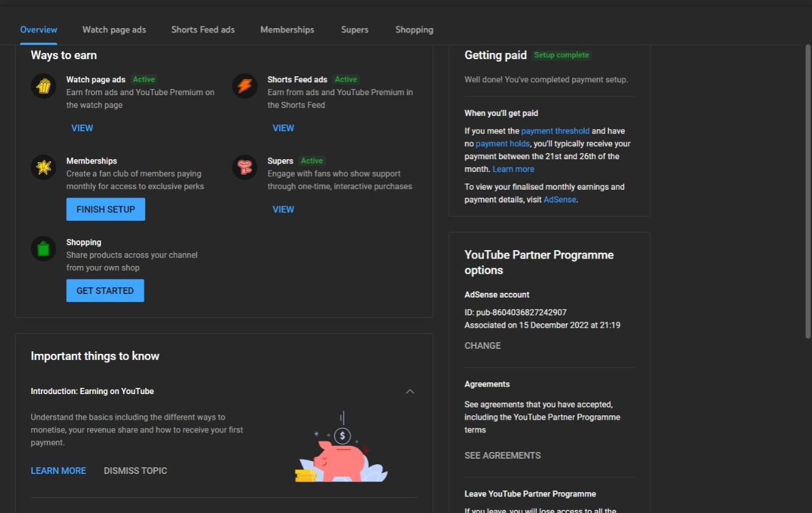Open the payment threshold link
Viewport: 812px width, 513px height.
point(555,131)
